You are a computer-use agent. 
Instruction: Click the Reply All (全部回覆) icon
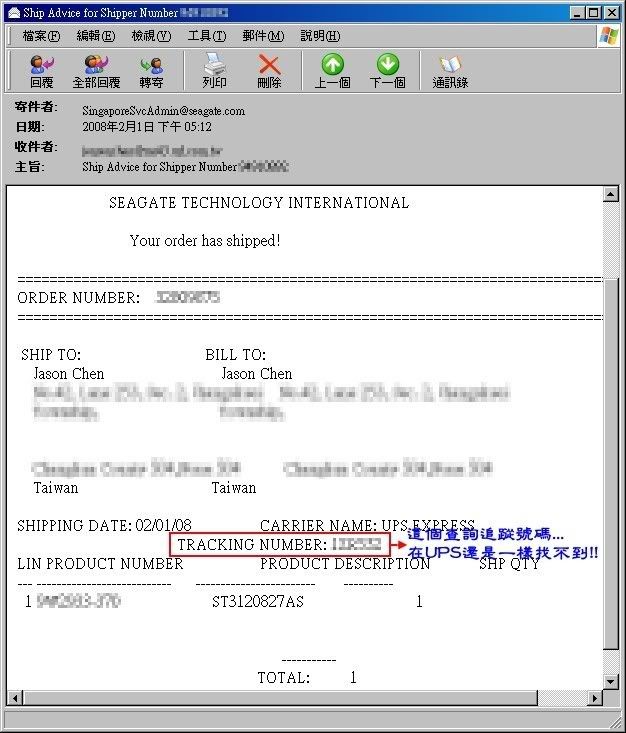[x=96, y=71]
